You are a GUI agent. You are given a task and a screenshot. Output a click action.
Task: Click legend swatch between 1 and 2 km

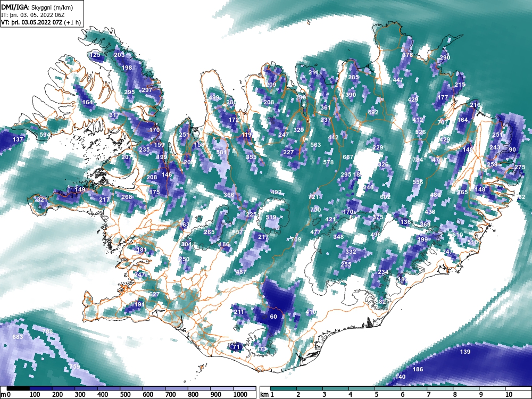point(284,388)
